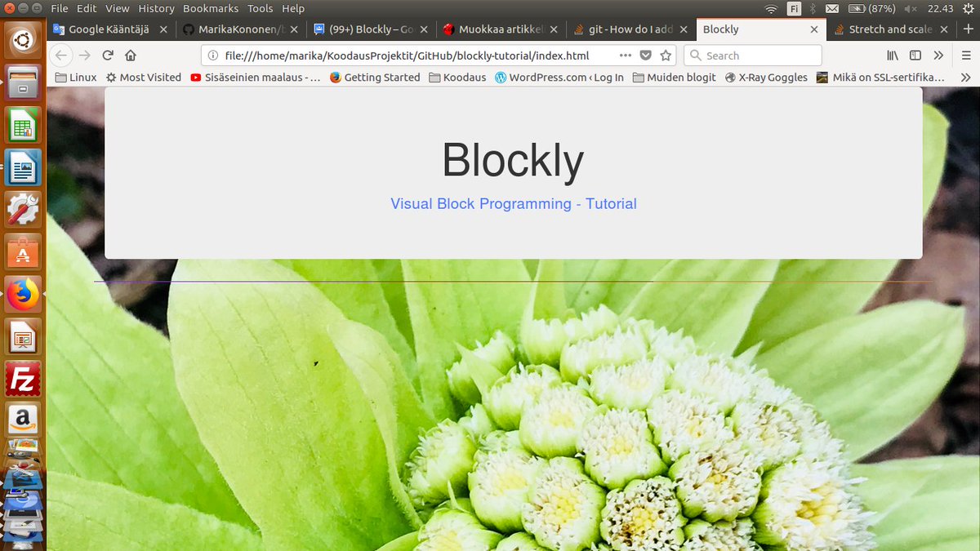This screenshot has width=980, height=551.
Task: Close the git - How do I add tab
Action: point(684,29)
